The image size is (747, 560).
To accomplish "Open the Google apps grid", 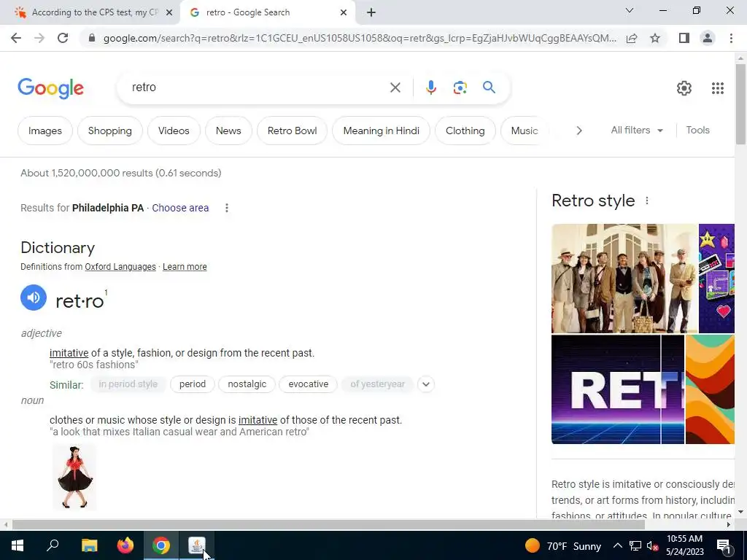I will coord(718,88).
